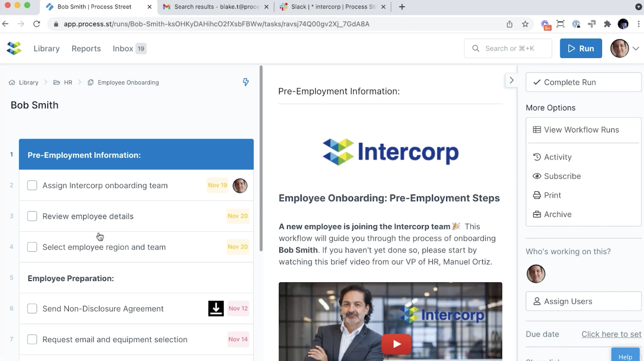Image resolution: width=644 pixels, height=361 pixels.
Task: Click the Nov 19 due date badge
Action: pyautogui.click(x=218, y=185)
